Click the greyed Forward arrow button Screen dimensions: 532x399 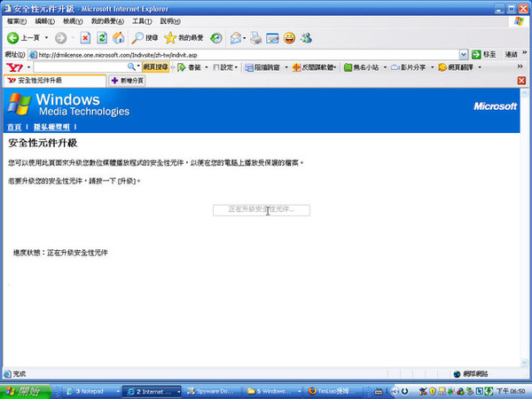tap(60, 38)
